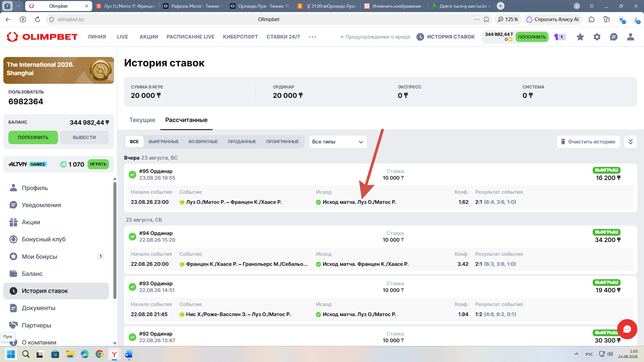Open a new browser tab with the plus button
Viewport: 644px width, 362px height.
500,6
